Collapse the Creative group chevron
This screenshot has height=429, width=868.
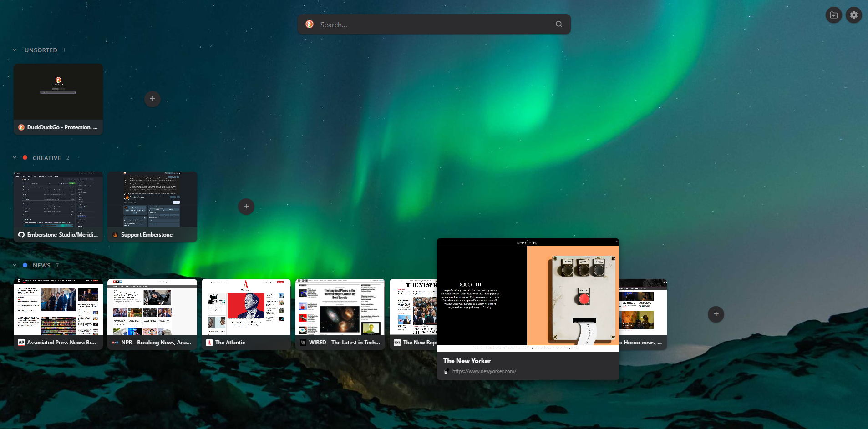click(15, 158)
